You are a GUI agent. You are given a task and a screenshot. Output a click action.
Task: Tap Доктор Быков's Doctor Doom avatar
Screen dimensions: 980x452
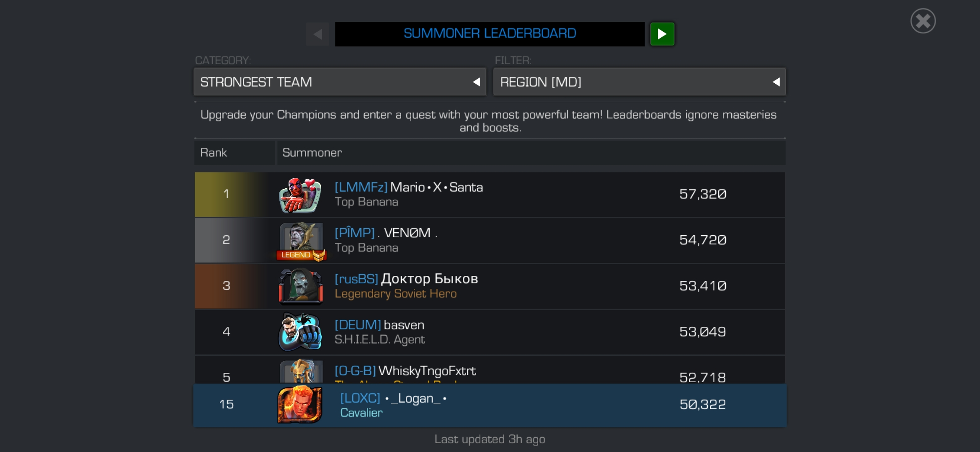(x=301, y=286)
